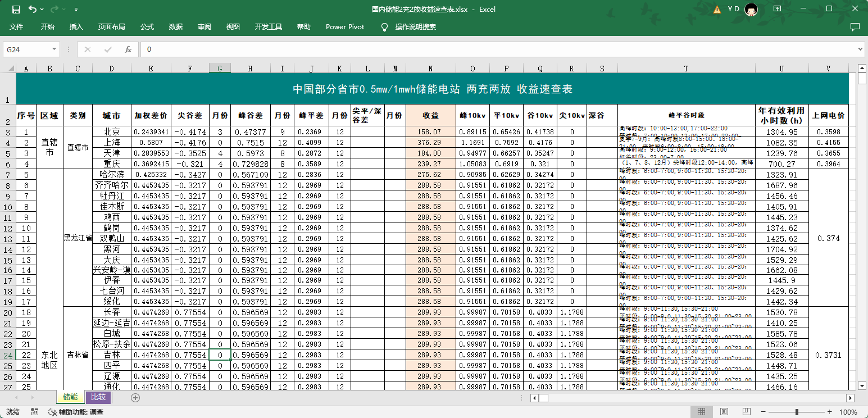Switch to the 比较 sheet tab
The width and height of the screenshot is (868, 418).
point(98,397)
